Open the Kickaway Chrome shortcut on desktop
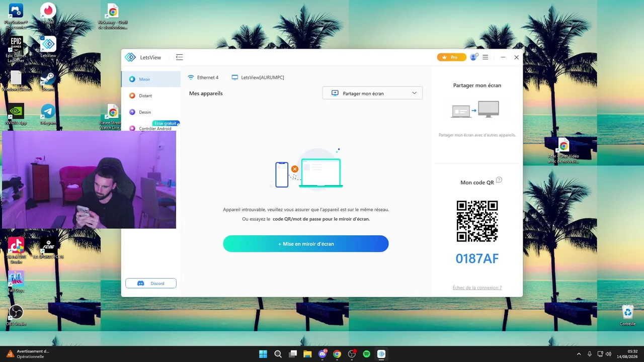The width and height of the screenshot is (644, 362). tap(113, 16)
